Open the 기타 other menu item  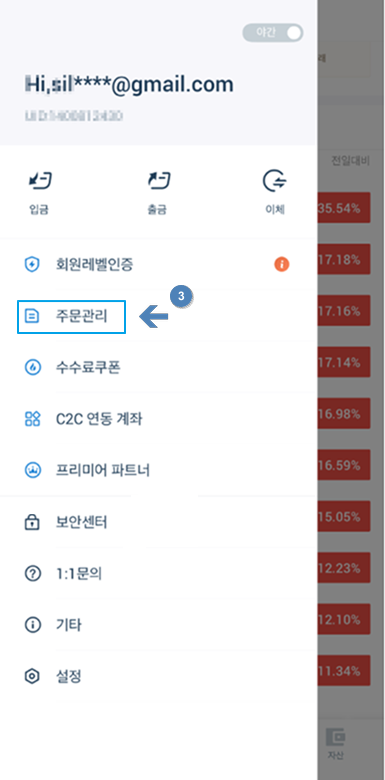point(158,625)
